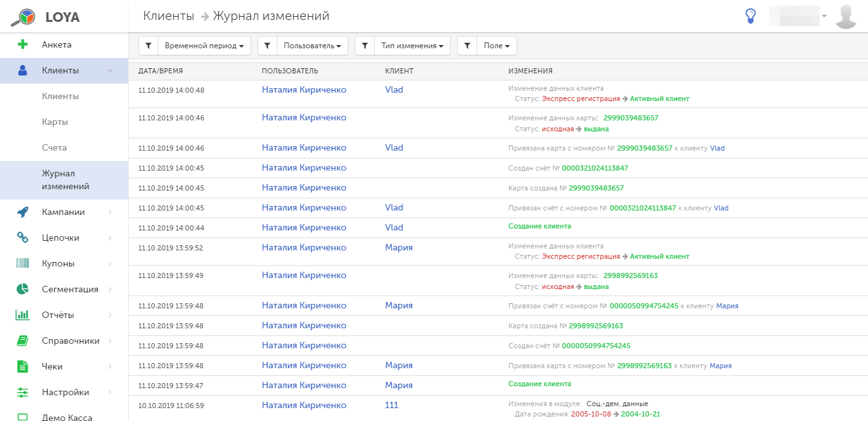The width and height of the screenshot is (868, 421).
Task: Collapse the Клиенты sidebar section
Action: 110,71
